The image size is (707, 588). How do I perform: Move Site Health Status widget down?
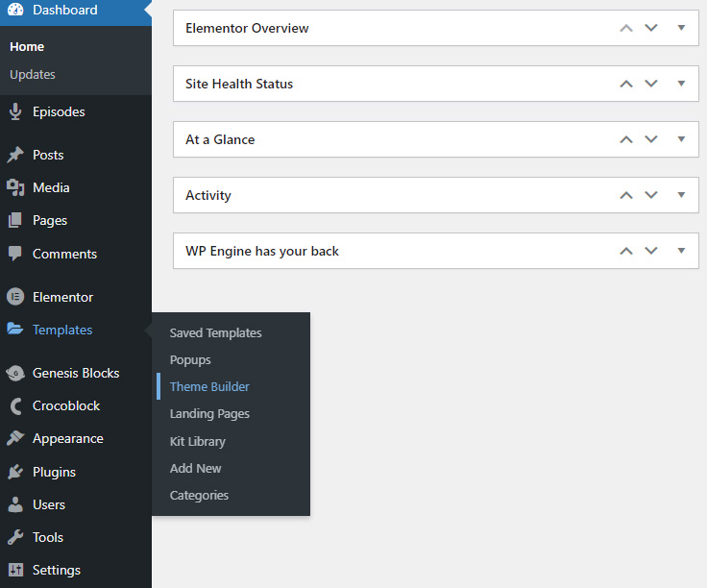651,84
